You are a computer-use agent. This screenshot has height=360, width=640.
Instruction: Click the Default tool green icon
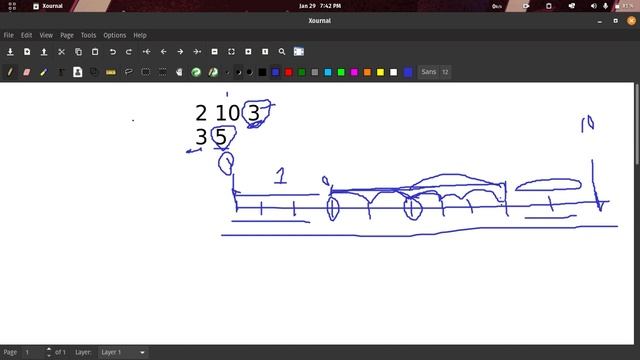pos(196,72)
